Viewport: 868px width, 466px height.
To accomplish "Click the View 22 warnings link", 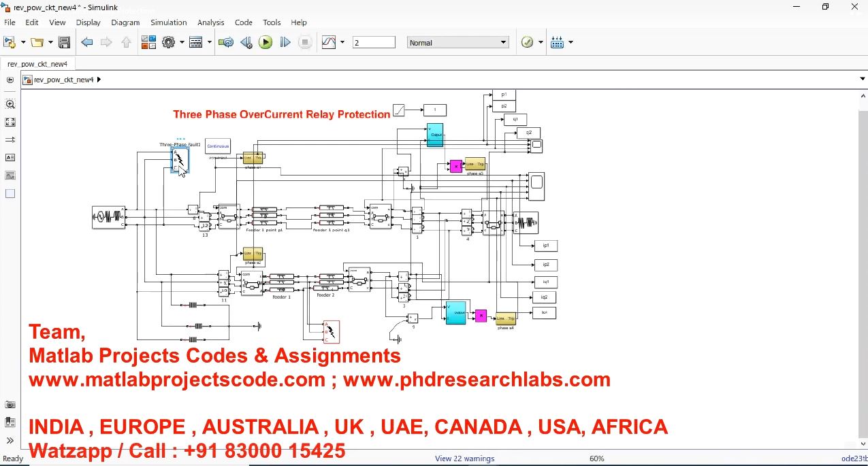I will 464,459.
